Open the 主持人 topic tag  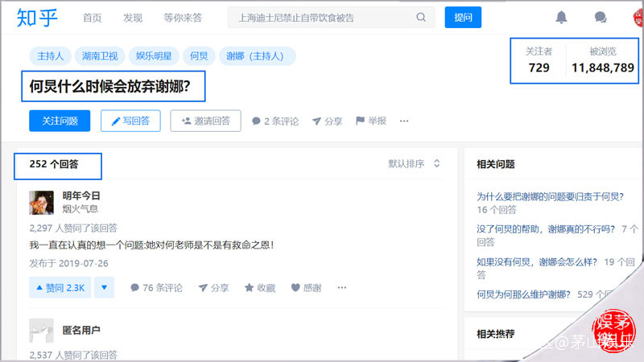pos(50,56)
